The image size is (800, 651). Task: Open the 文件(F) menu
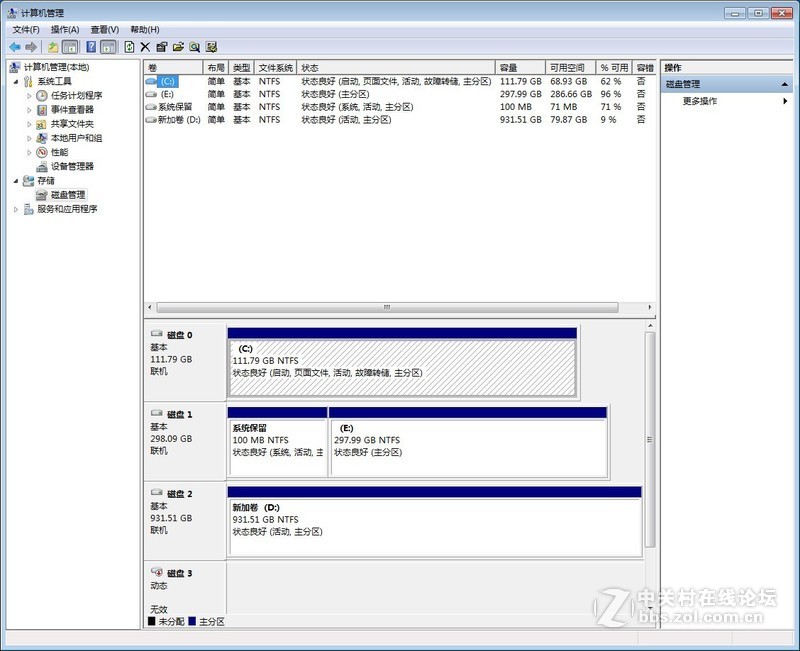[26, 30]
